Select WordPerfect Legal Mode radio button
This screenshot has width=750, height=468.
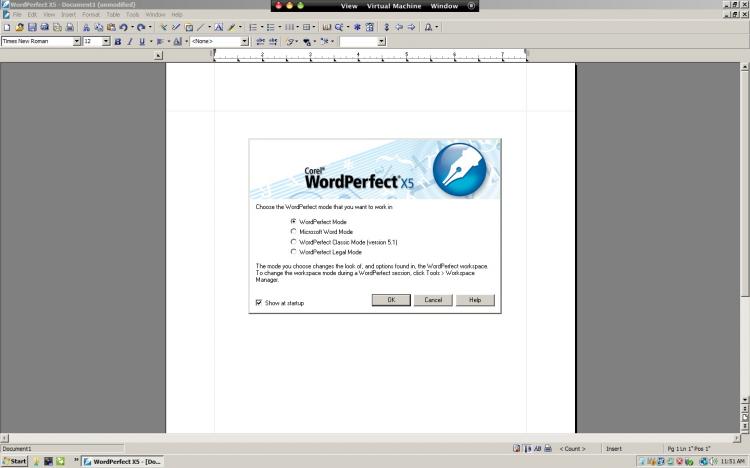(293, 252)
